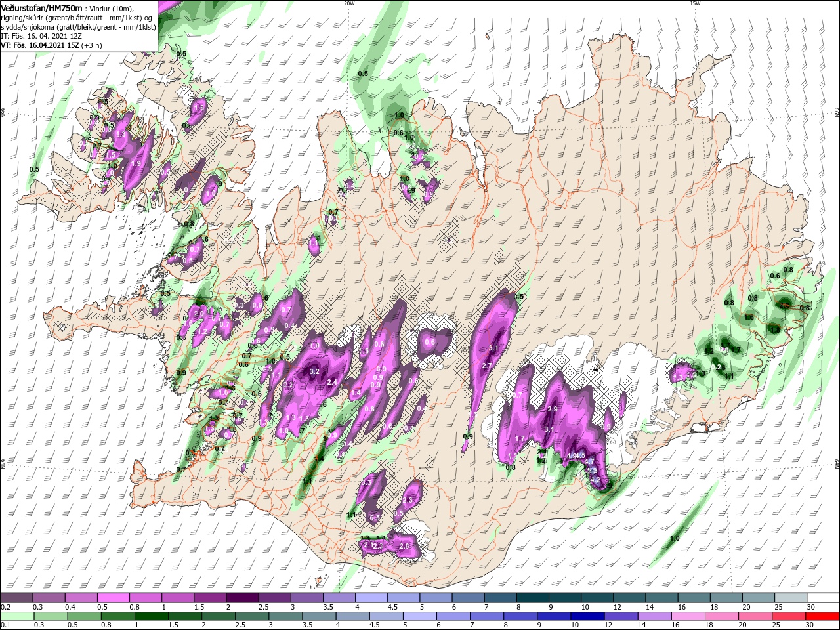Pick the snow-row swatch starting at 3.5
The image size is (840, 630).
(x=339, y=598)
